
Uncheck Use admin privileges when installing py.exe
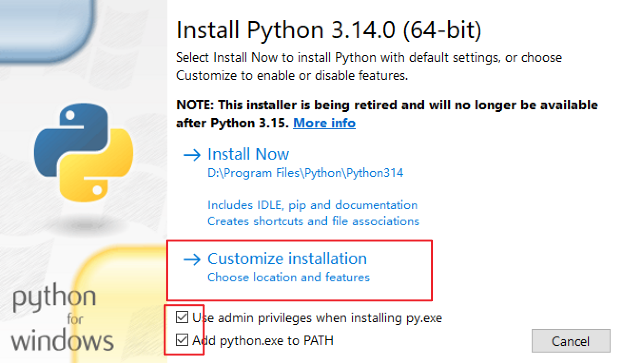click(x=182, y=317)
